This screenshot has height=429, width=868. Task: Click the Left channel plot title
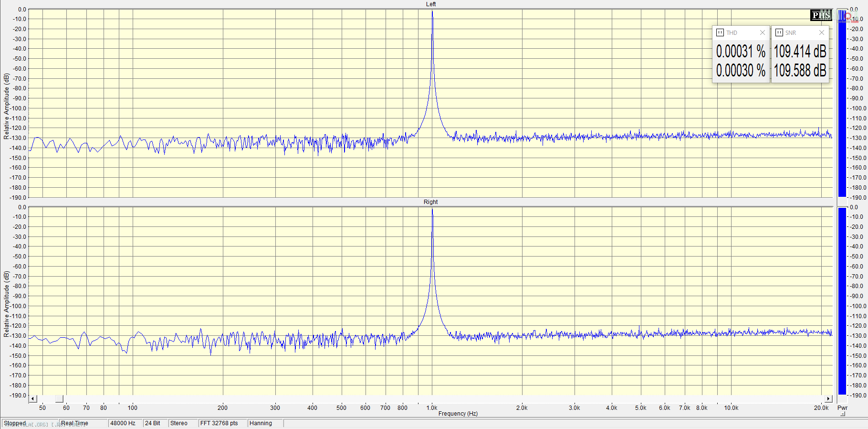431,4
